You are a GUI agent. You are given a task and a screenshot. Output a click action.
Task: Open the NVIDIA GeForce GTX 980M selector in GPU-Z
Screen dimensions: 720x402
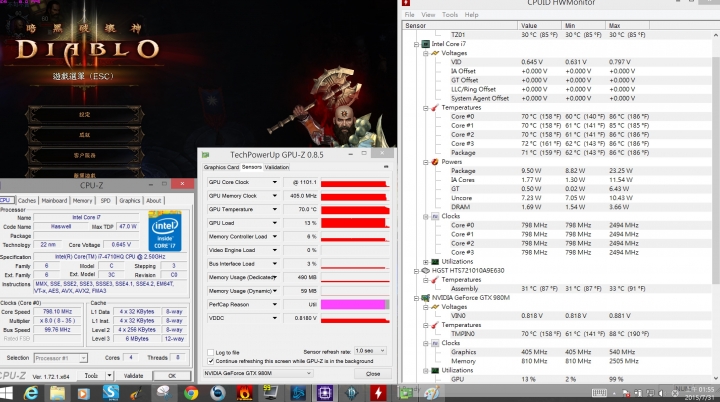pos(258,374)
